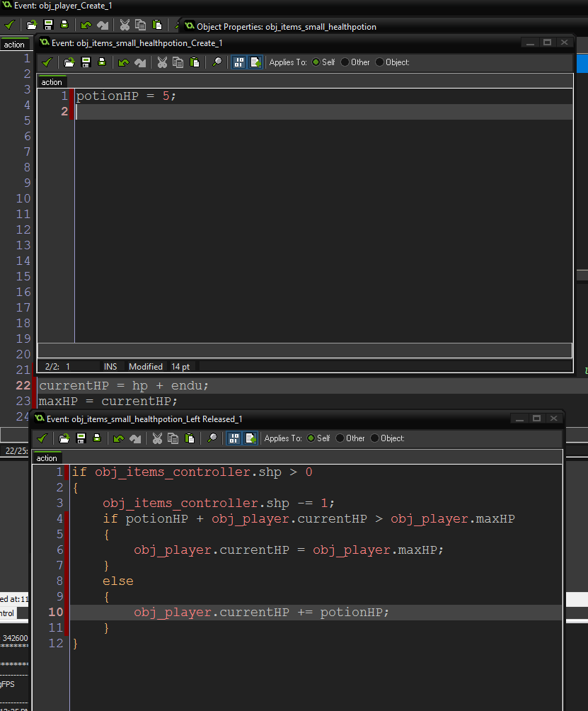The image size is (588, 711).
Task: Click 'obj_items_controller.shp -= 1;' line
Action: (x=219, y=504)
